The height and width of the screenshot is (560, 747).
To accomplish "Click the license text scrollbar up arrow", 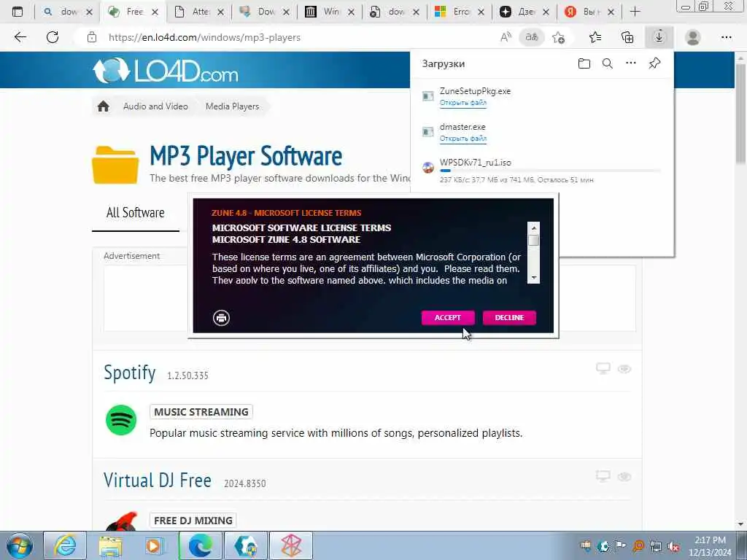I will point(533,228).
